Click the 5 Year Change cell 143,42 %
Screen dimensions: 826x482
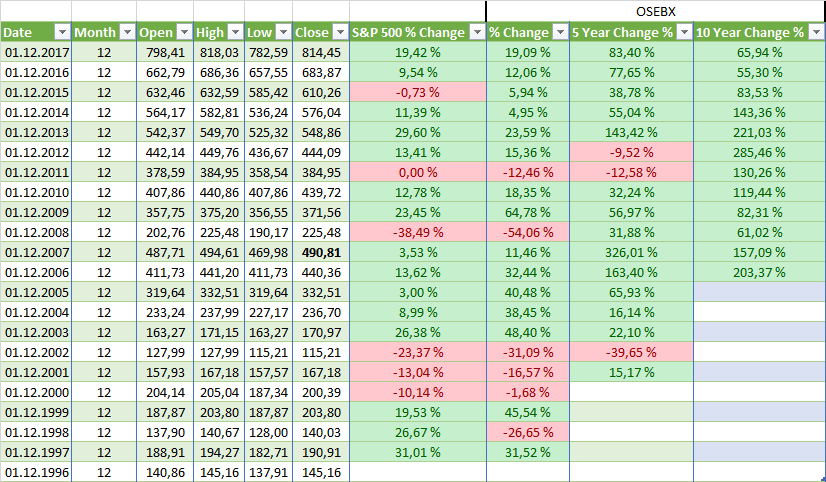click(631, 133)
